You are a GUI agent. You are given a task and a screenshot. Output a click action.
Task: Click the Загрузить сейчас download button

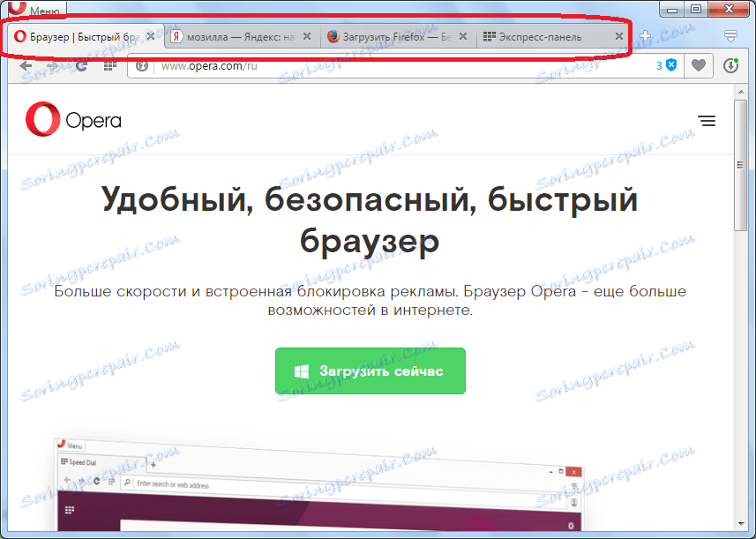[371, 371]
